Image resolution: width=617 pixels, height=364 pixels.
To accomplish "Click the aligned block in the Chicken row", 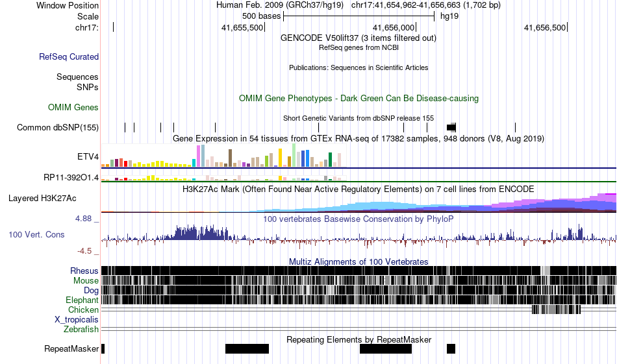I will pos(556,309).
